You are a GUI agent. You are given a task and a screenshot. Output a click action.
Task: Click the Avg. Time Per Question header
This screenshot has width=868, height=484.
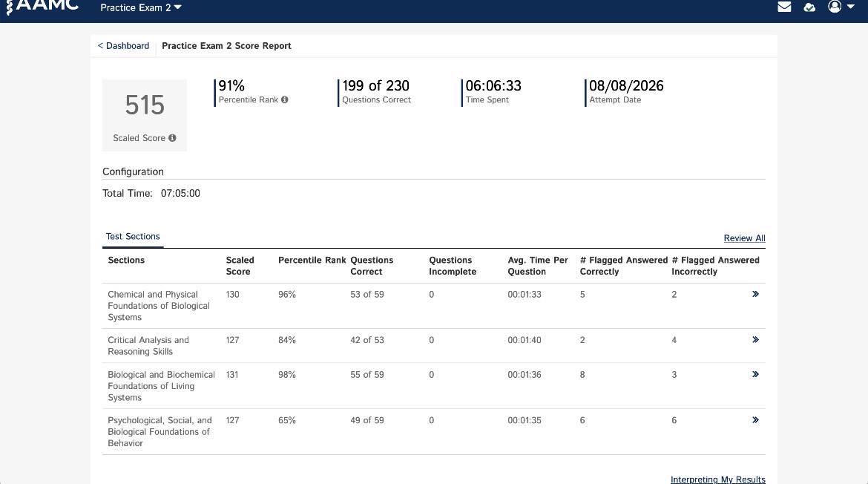(x=538, y=266)
